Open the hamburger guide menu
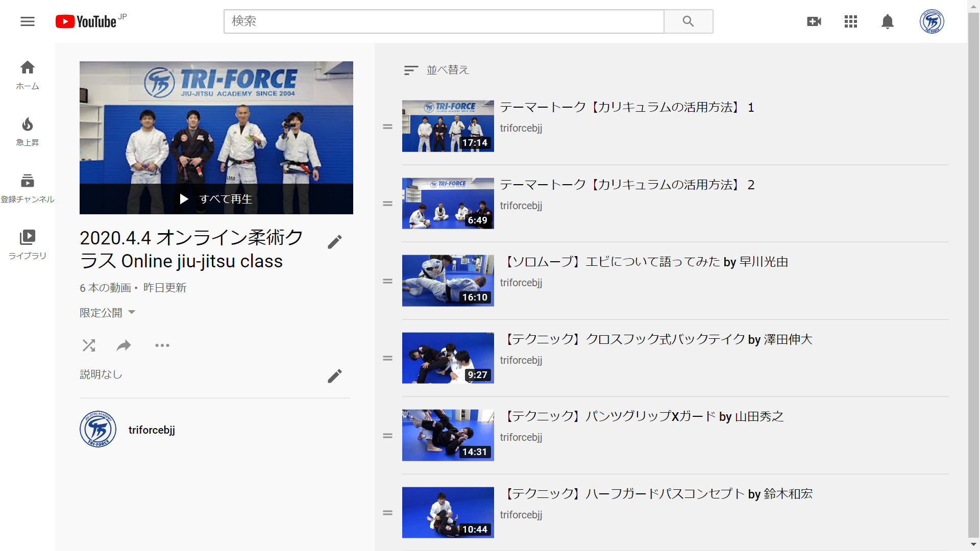This screenshot has height=551, width=980. [28, 21]
